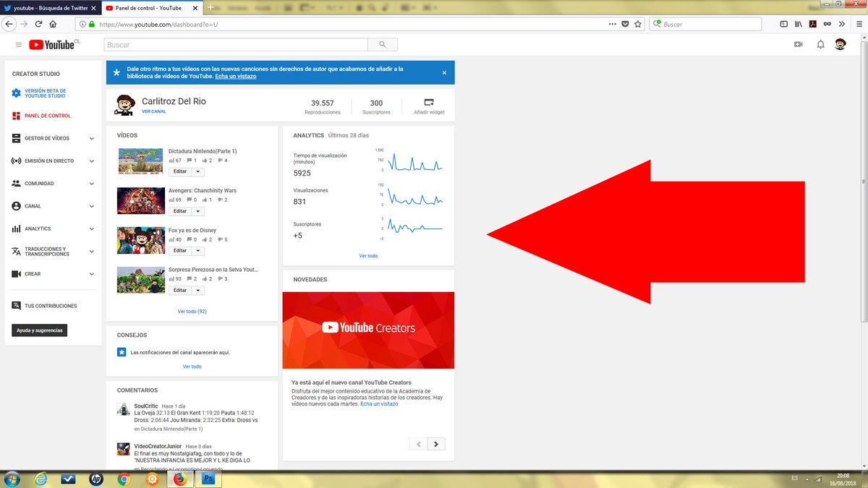
Task: Click the YouTube Creators banner image
Action: click(x=368, y=330)
